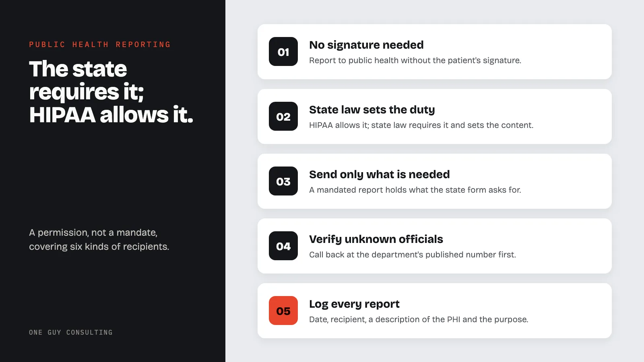
Task: Click the orange 05 number badge
Action: [283, 311]
